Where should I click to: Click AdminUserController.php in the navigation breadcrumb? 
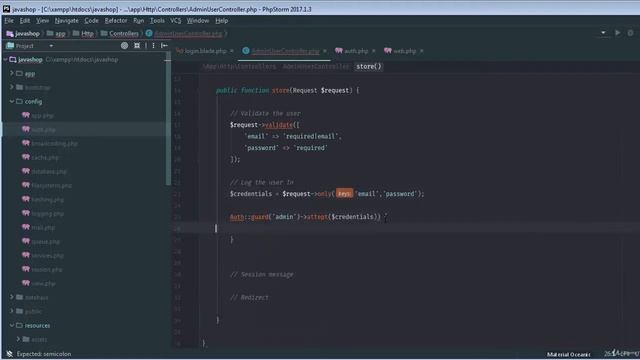tap(184, 33)
